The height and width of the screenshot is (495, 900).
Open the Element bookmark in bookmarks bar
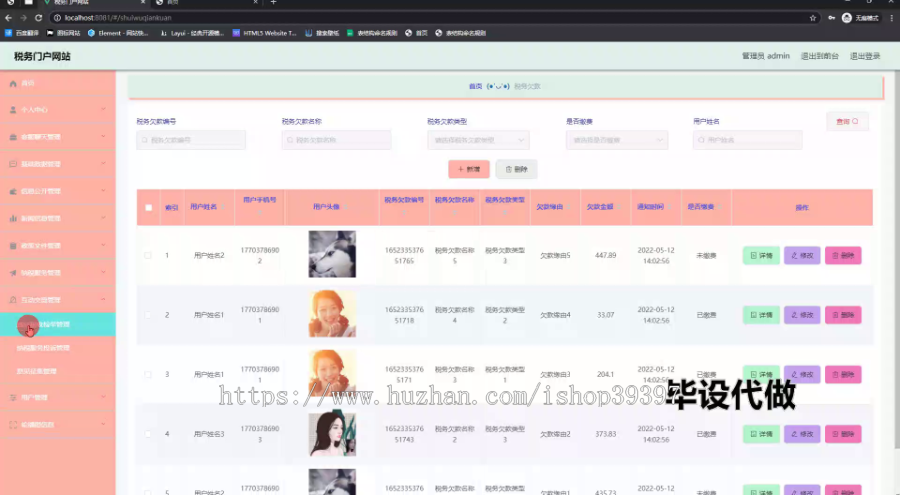pyautogui.click(x=118, y=33)
